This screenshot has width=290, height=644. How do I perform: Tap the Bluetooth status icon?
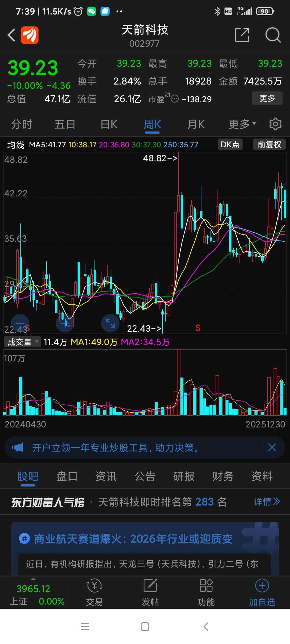pyautogui.click(x=217, y=11)
